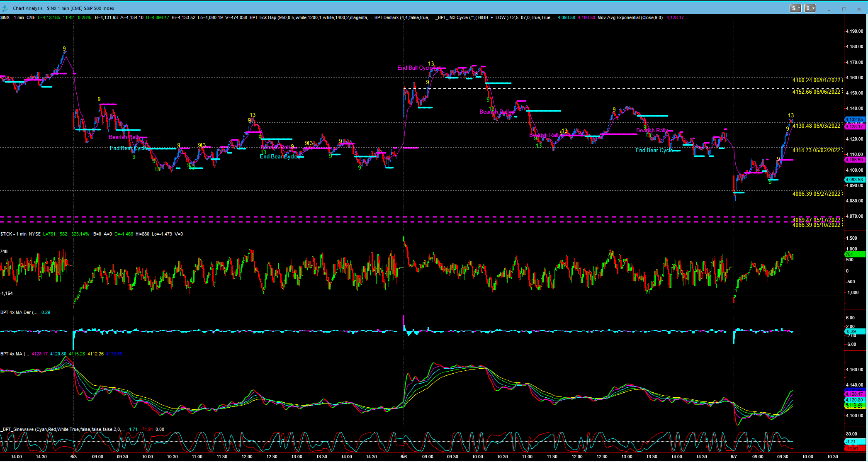
Task: Maximize the Chart Analysis window
Action: [844, 9]
